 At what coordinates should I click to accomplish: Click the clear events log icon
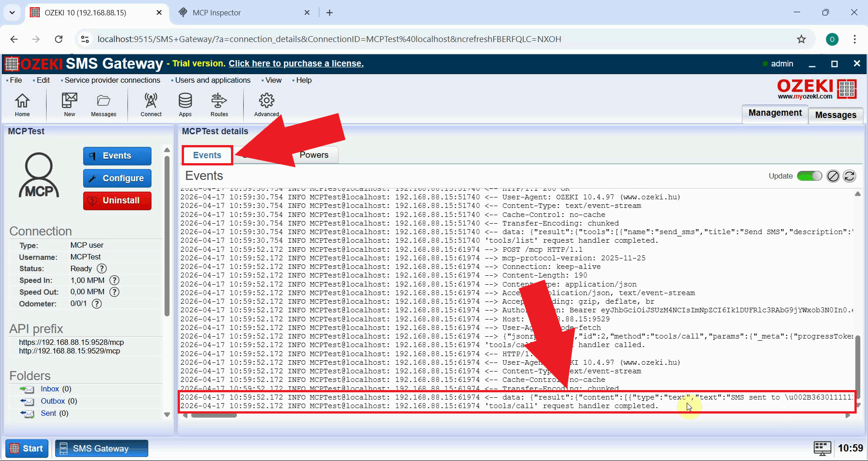(833, 176)
